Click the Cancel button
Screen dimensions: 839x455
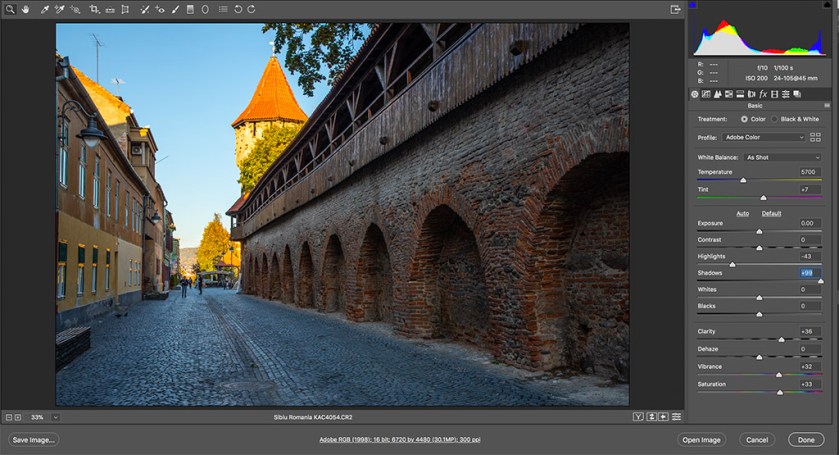pyautogui.click(x=757, y=440)
